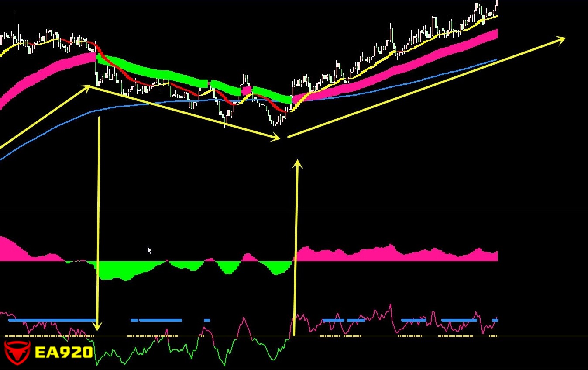The image size is (588, 370).
Task: Click the long blue bar in oscillator panel
Action: [52, 320]
